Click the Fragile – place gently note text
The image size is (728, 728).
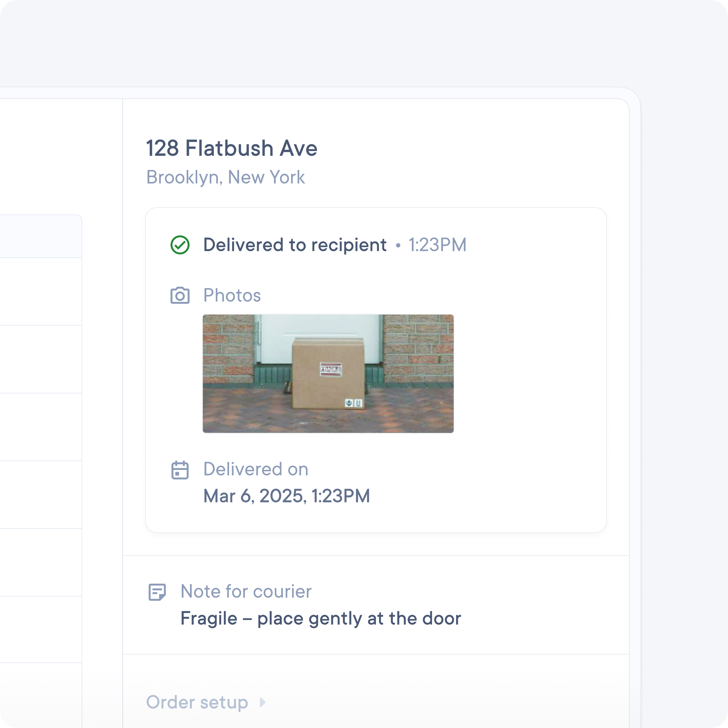(x=321, y=619)
